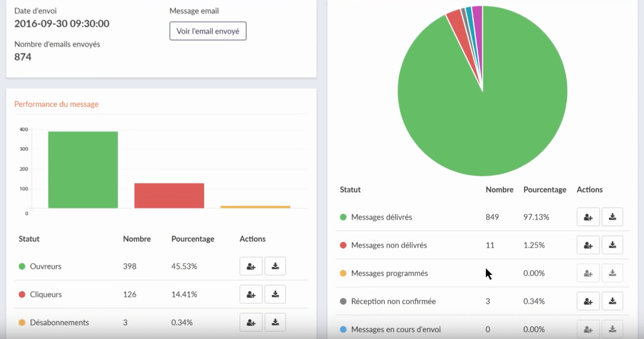
Task: Download the Cliqueurs list
Action: (275, 294)
